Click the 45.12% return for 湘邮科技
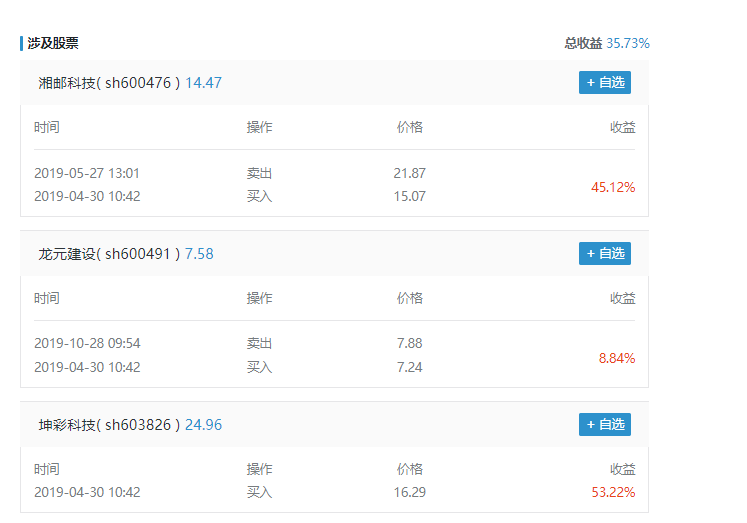 (x=613, y=187)
